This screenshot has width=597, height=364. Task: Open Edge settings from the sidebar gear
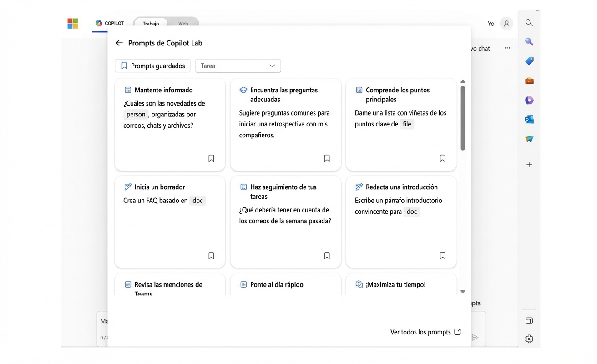[529, 339]
